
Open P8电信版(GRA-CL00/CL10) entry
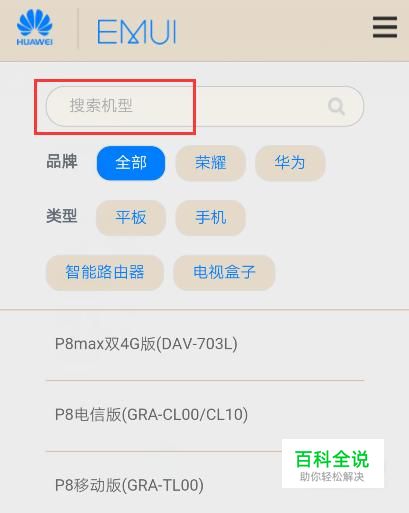(205, 415)
